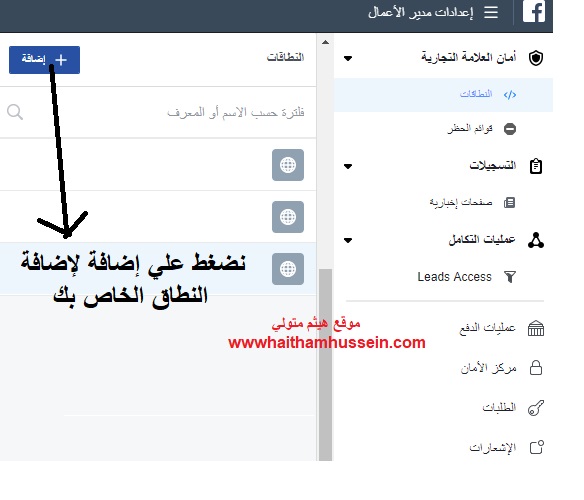Click the scrollbar up arrow

pos(325,42)
